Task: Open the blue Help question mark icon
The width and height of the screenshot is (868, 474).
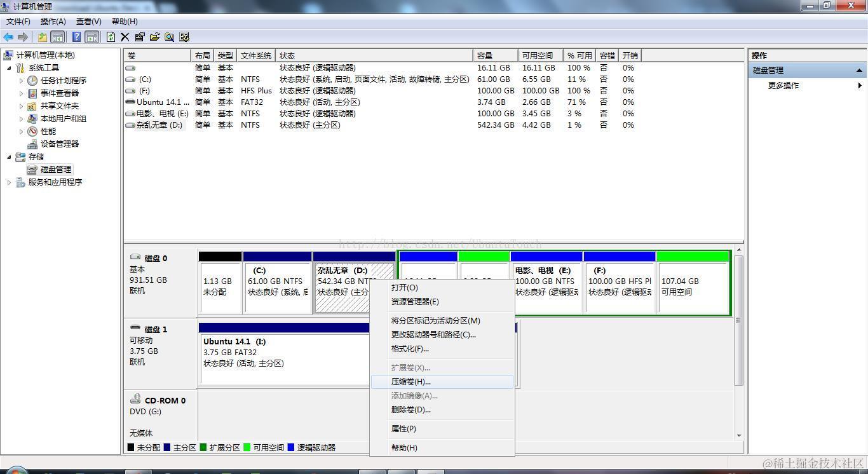Action: pos(76,37)
